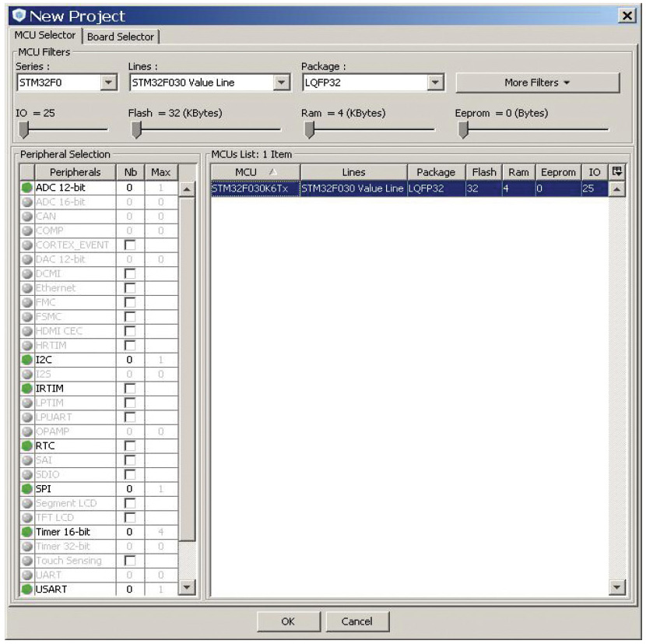This screenshot has width=646, height=644.
Task: Click the Flash filter slider handle
Action: pos(136,130)
